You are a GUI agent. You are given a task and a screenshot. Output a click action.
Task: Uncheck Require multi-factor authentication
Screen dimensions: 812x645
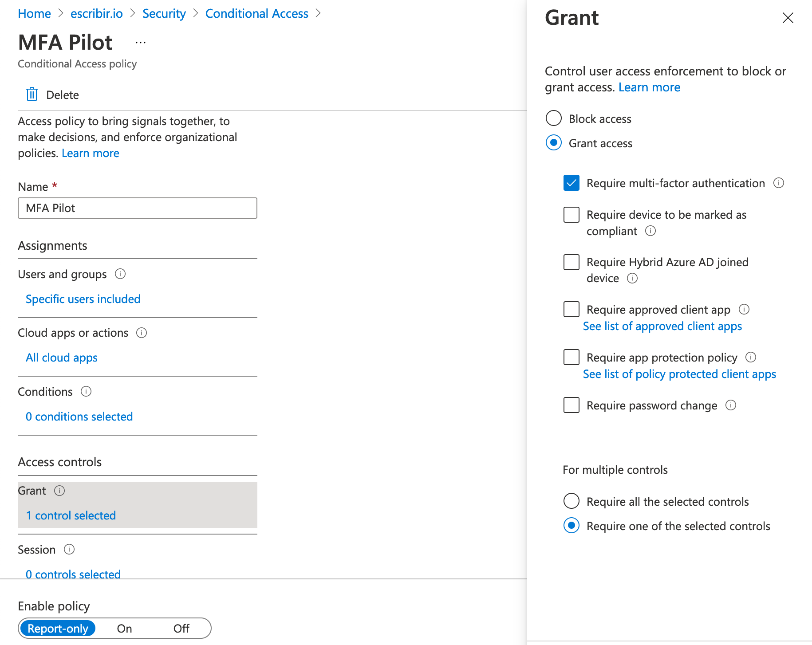coord(571,183)
